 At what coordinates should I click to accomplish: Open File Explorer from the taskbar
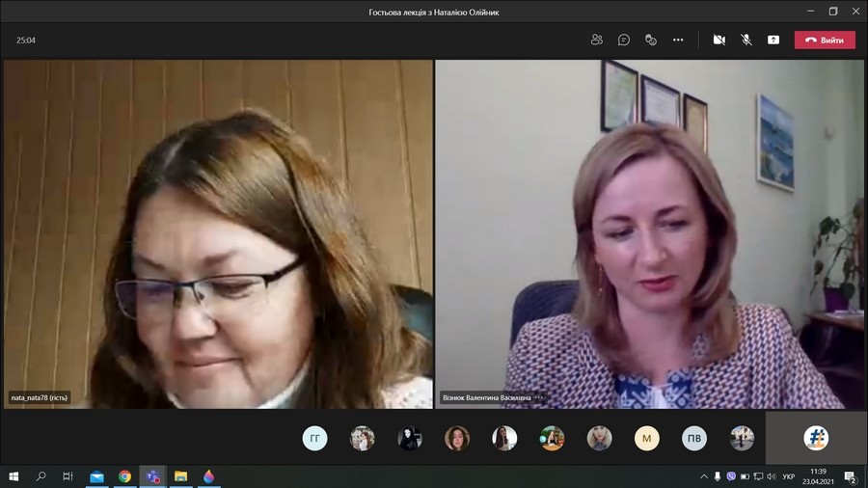180,476
